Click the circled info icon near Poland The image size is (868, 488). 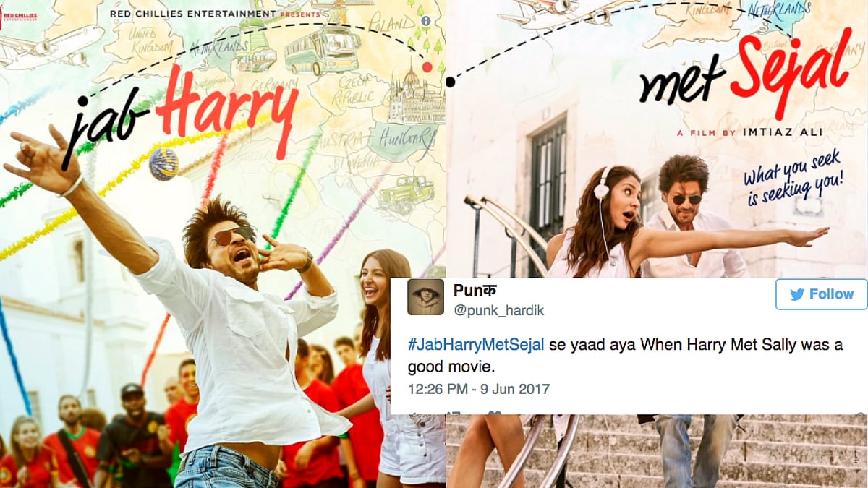coord(426,21)
